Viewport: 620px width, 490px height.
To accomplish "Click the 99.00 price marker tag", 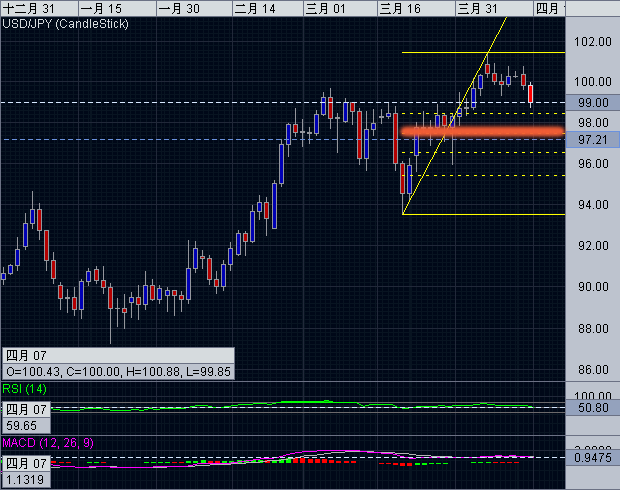I will coord(593,102).
